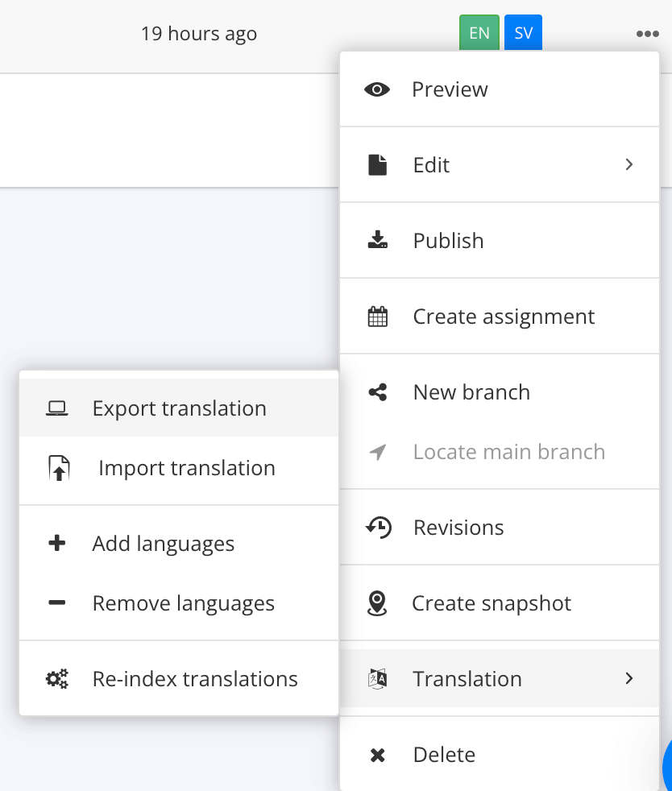
Task: Click the 19 hours ago timestamp
Action: pos(198,34)
